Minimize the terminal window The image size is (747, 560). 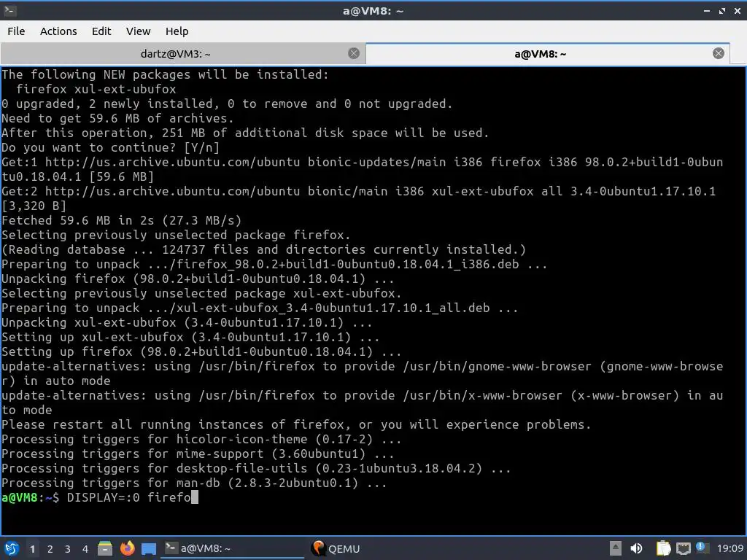pyautogui.click(x=707, y=10)
